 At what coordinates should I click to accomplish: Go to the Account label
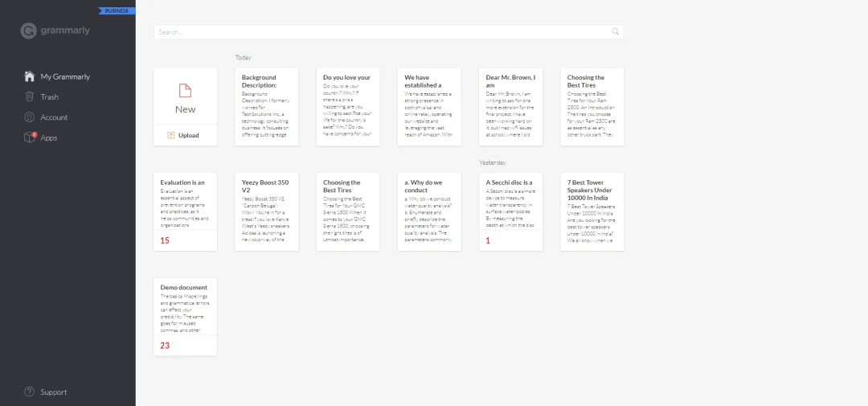point(54,117)
